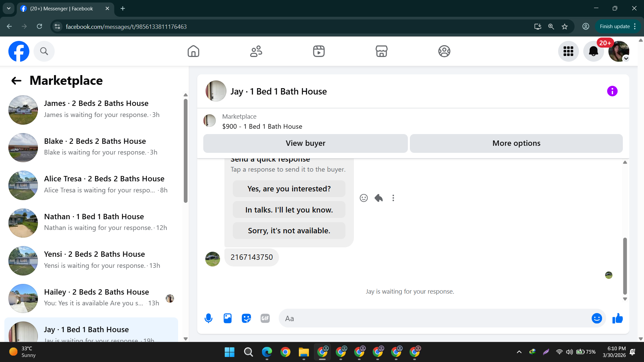Click the View buyer button
The height and width of the screenshot is (362, 644).
click(x=305, y=143)
